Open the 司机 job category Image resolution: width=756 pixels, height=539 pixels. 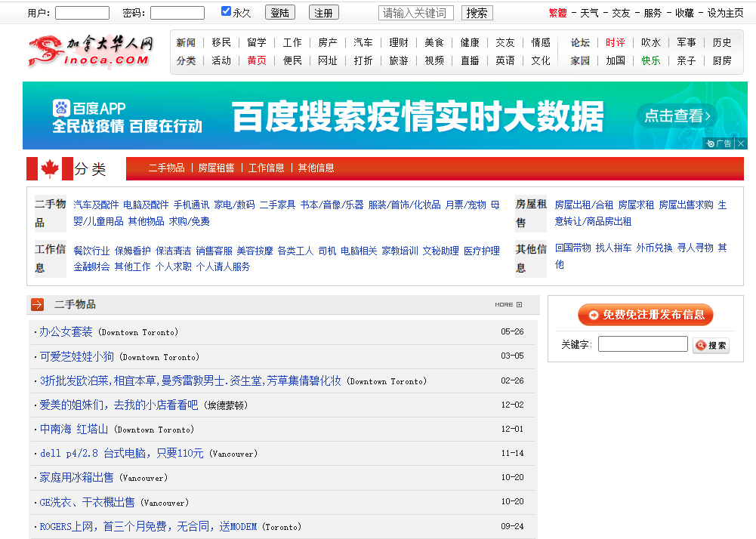click(327, 251)
